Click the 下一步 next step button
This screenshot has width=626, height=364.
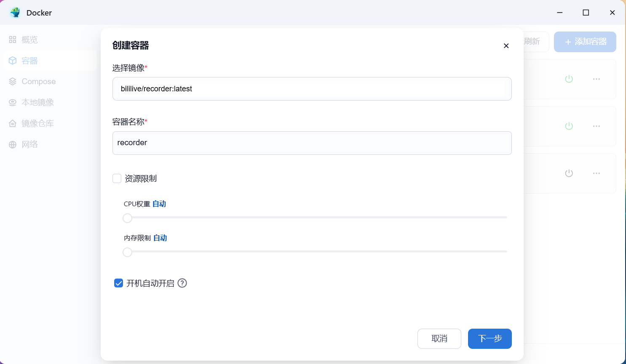490,339
